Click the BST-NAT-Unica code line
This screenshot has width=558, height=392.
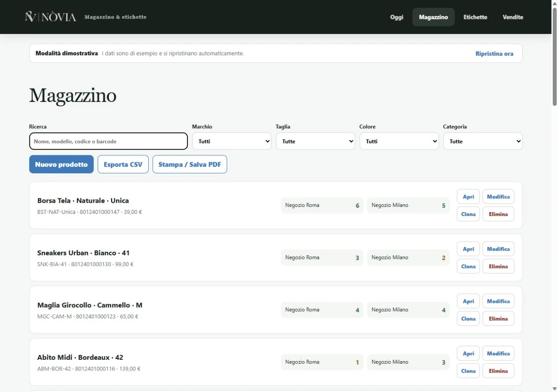click(x=90, y=212)
